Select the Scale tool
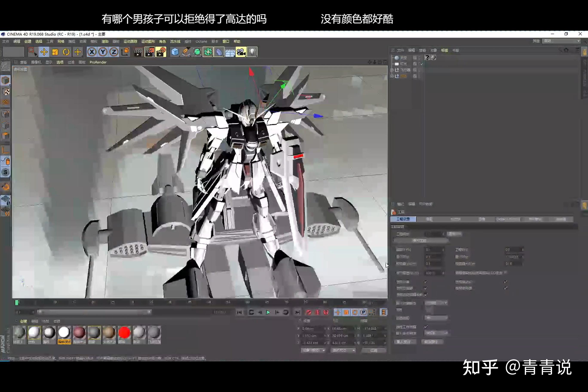The height and width of the screenshot is (392, 588). click(x=55, y=52)
